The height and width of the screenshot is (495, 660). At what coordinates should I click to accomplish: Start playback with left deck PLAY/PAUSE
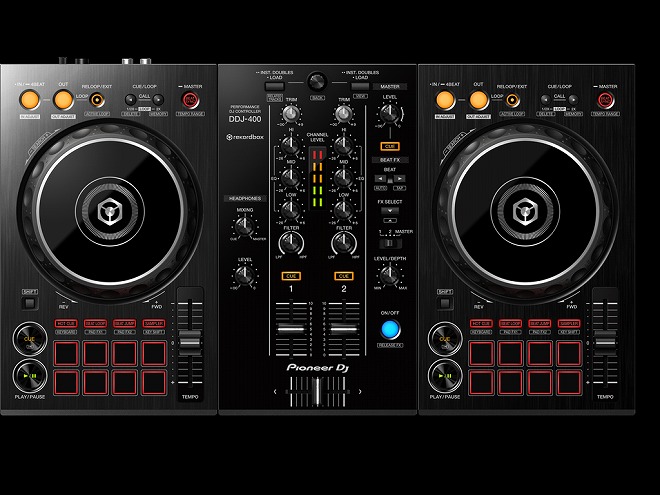click(x=30, y=375)
